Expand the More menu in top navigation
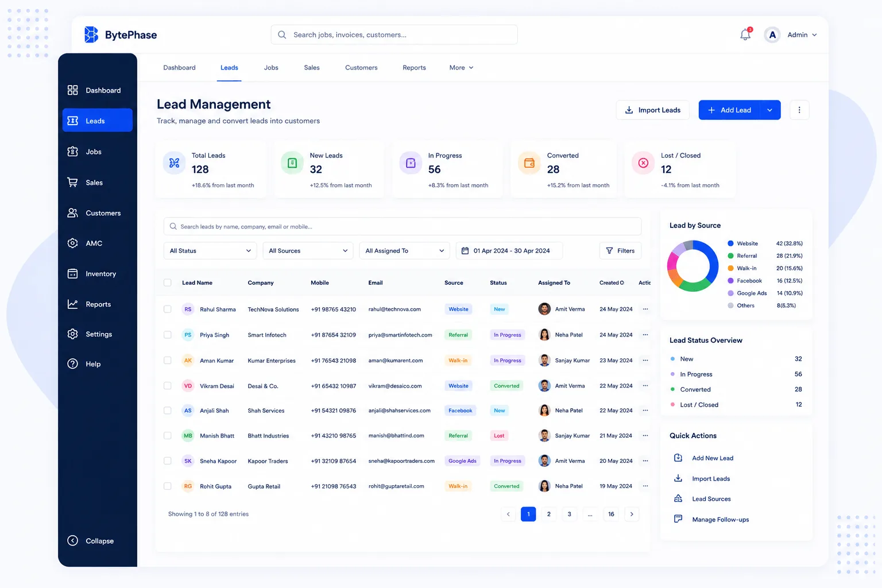The height and width of the screenshot is (588, 882). (461, 68)
